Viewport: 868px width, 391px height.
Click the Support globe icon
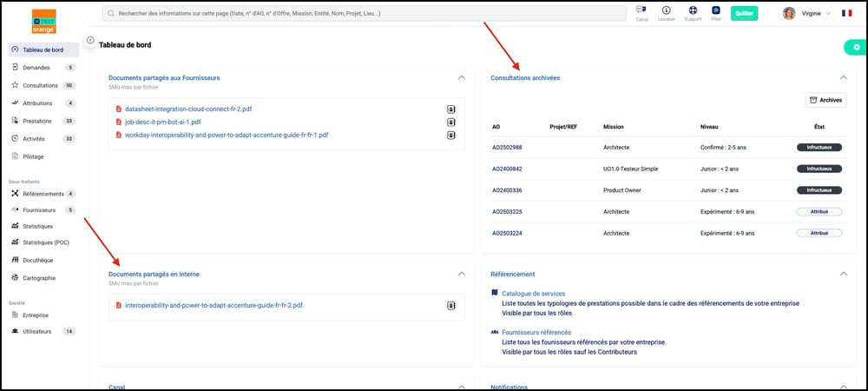[x=693, y=10]
